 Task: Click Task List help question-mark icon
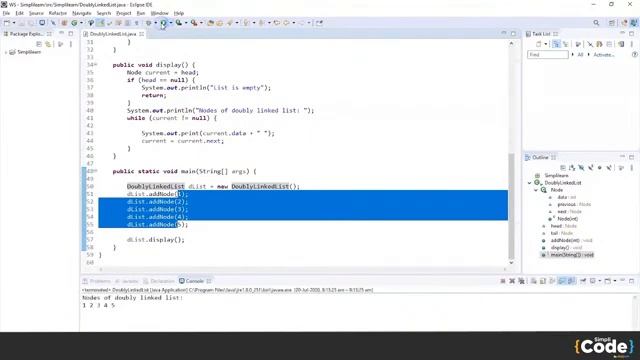(x=634, y=54)
